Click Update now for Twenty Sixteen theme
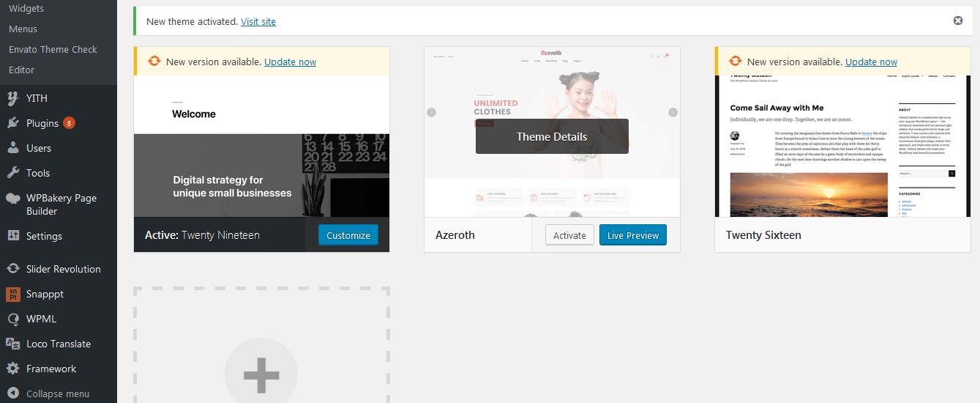Screen dimensions: 980x403 click(871, 62)
